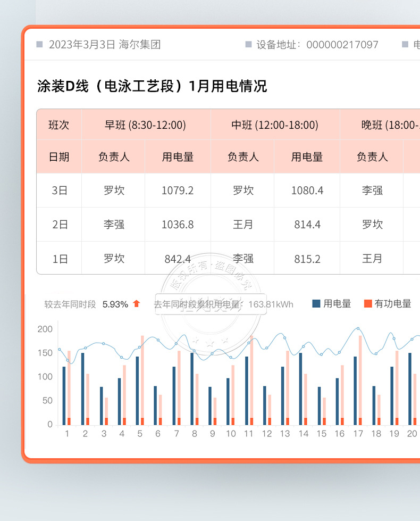
Task: Click the 2日 row date cell
Action: [x=59, y=225]
